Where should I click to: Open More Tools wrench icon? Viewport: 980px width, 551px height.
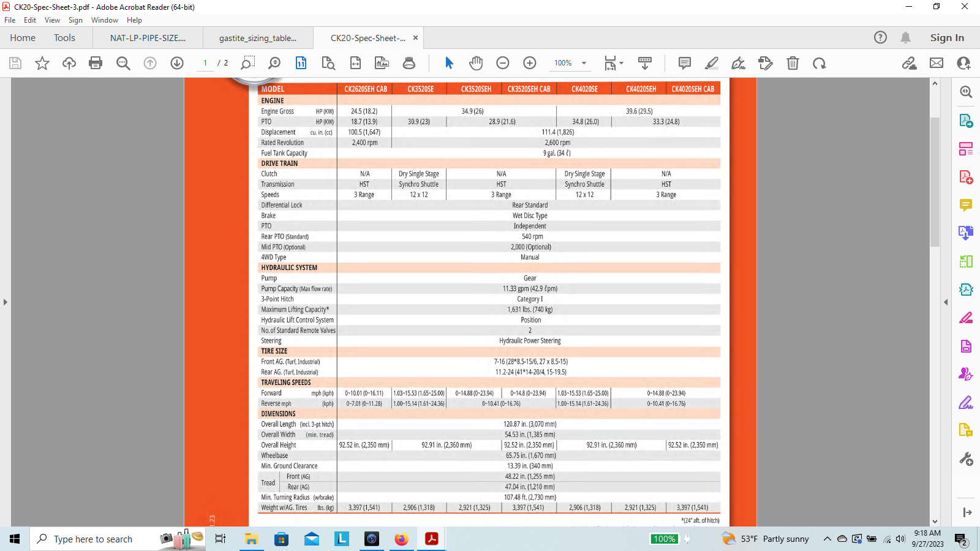966,459
